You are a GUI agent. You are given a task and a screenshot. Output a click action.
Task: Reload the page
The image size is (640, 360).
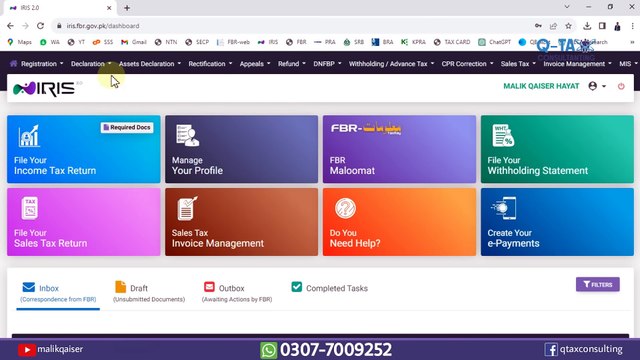coord(40,26)
